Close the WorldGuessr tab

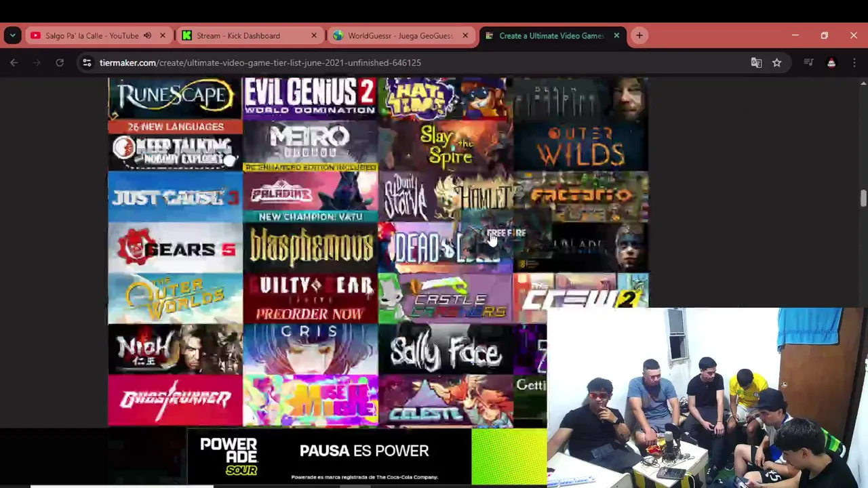coord(465,35)
